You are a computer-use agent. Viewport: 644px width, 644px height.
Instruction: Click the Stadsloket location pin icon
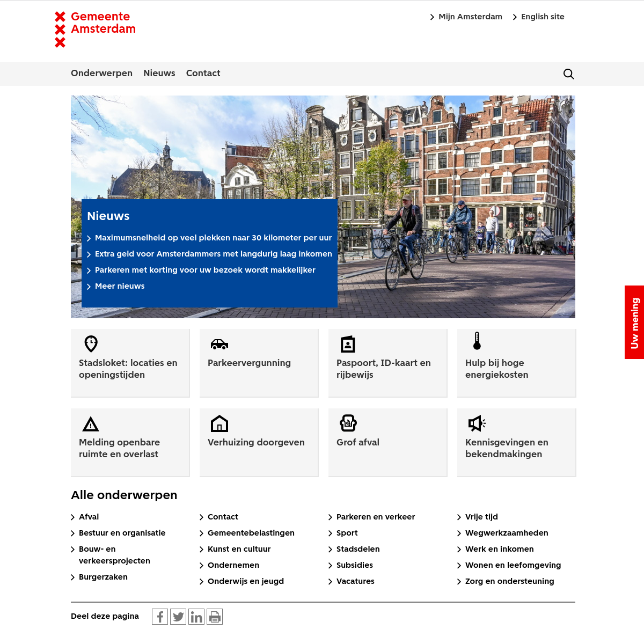tap(91, 343)
